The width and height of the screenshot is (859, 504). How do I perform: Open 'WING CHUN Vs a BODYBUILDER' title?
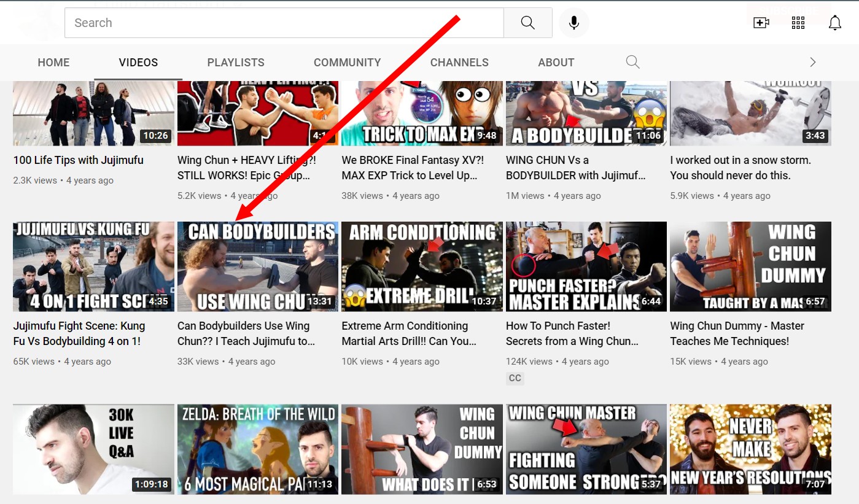[x=576, y=168]
